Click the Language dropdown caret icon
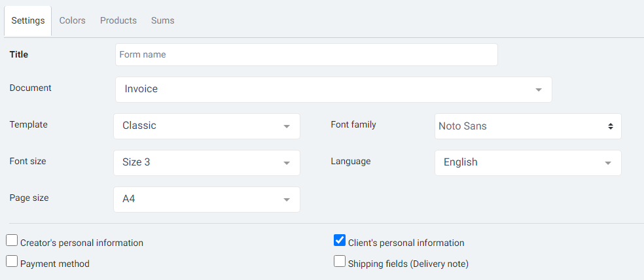Screen dimensions: 644x280 (608, 163)
